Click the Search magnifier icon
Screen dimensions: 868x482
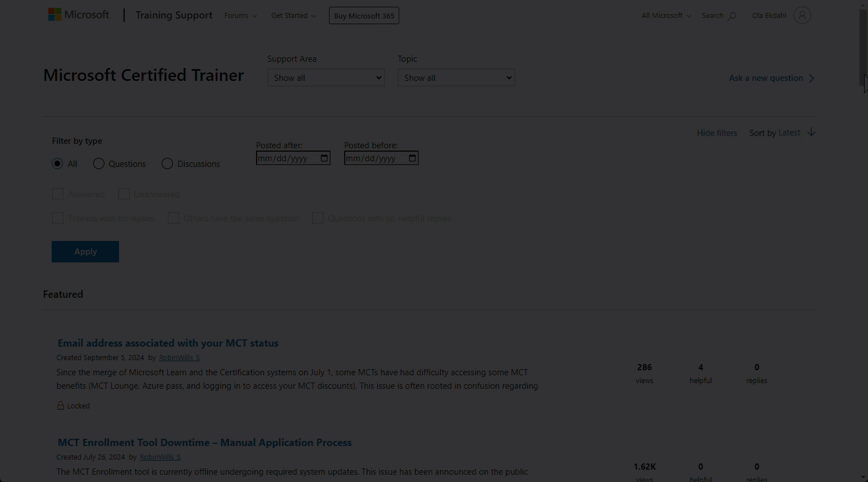point(732,16)
